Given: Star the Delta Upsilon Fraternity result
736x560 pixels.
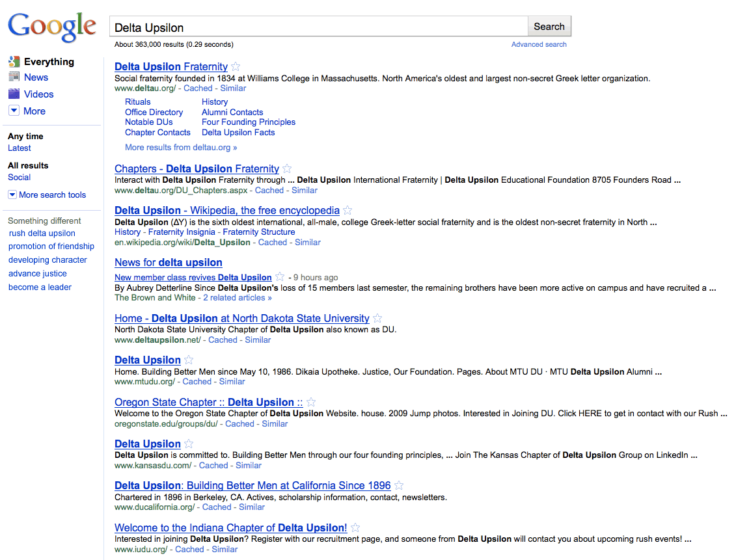Looking at the screenshot, I should pyautogui.click(x=236, y=66).
